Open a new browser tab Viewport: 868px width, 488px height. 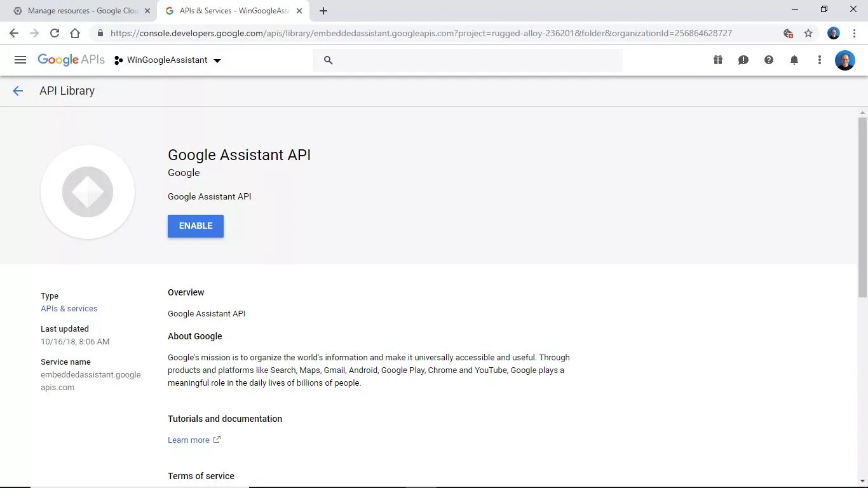323,11
